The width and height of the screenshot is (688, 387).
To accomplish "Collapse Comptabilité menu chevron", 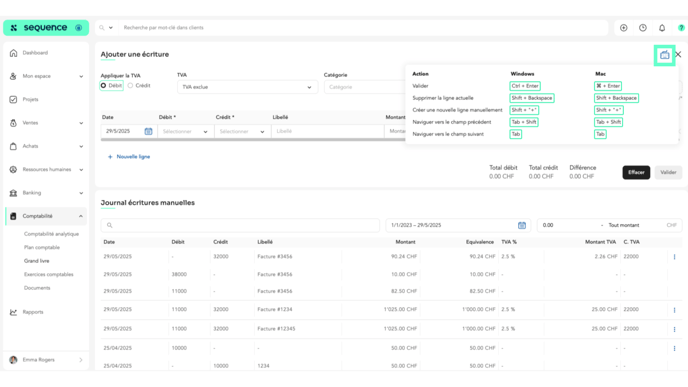I will tap(81, 216).
